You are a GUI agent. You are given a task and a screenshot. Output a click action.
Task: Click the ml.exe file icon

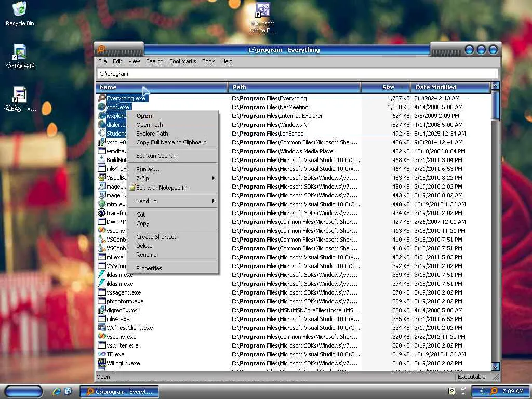click(x=102, y=257)
